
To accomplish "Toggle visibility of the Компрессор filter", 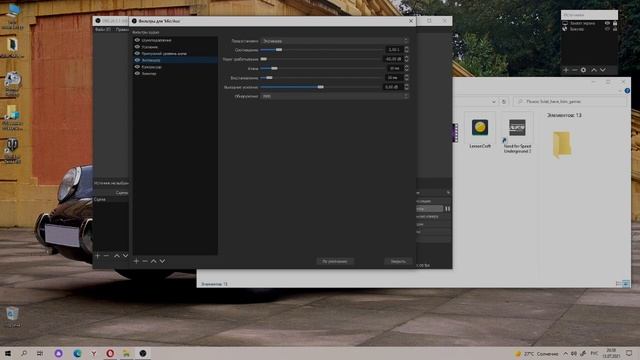I will tap(137, 67).
